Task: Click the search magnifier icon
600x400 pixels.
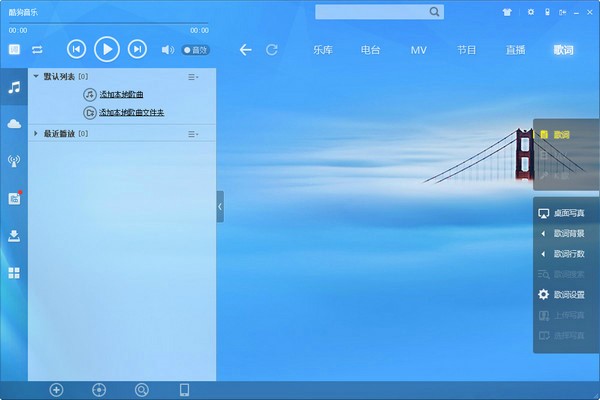Action: coord(434,12)
